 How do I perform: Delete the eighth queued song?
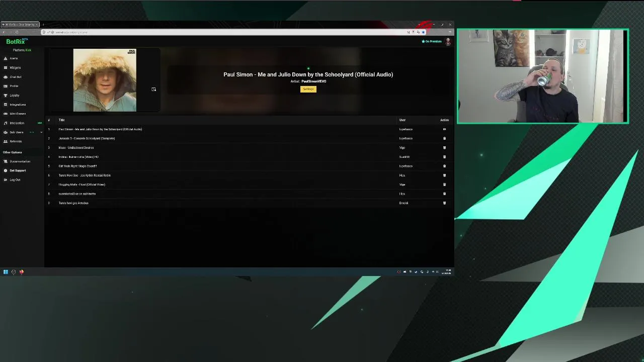pos(444,194)
